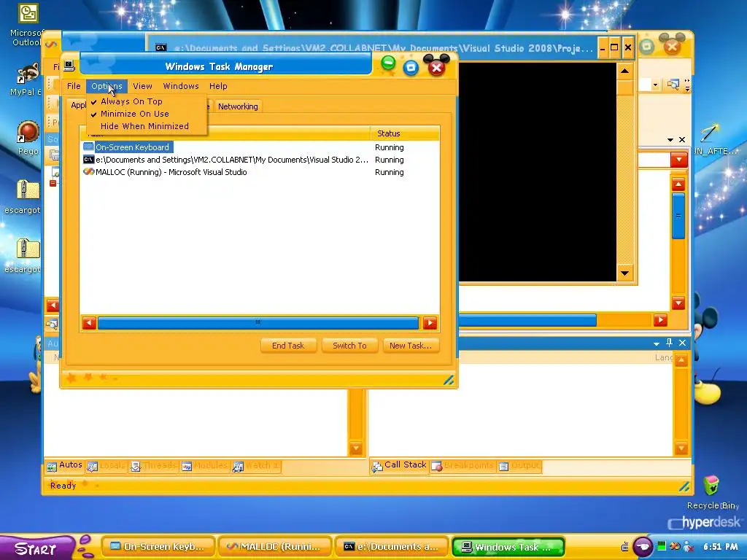
Task: Open the Help menu in Task Manager
Action: (218, 86)
